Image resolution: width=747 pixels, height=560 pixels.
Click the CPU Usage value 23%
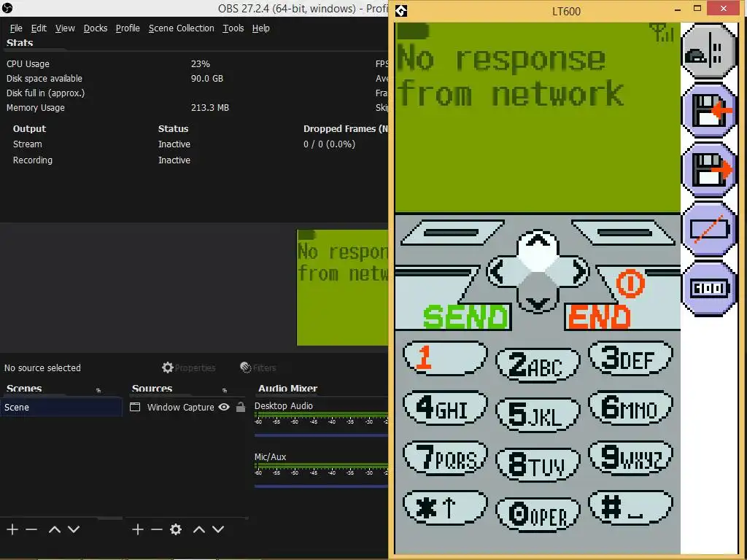tap(201, 64)
